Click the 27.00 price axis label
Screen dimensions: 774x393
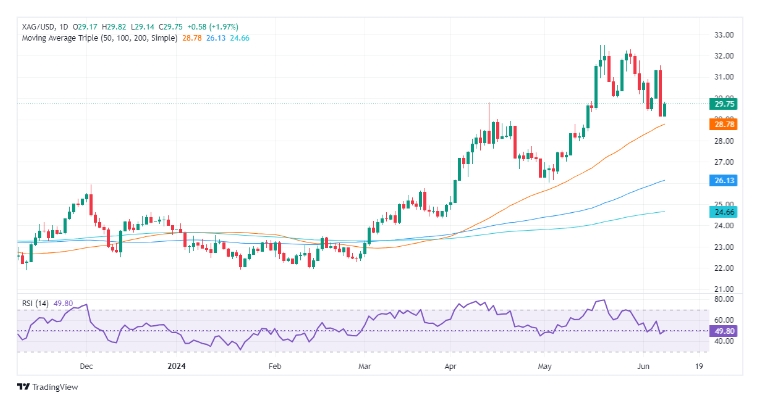pyautogui.click(x=724, y=162)
